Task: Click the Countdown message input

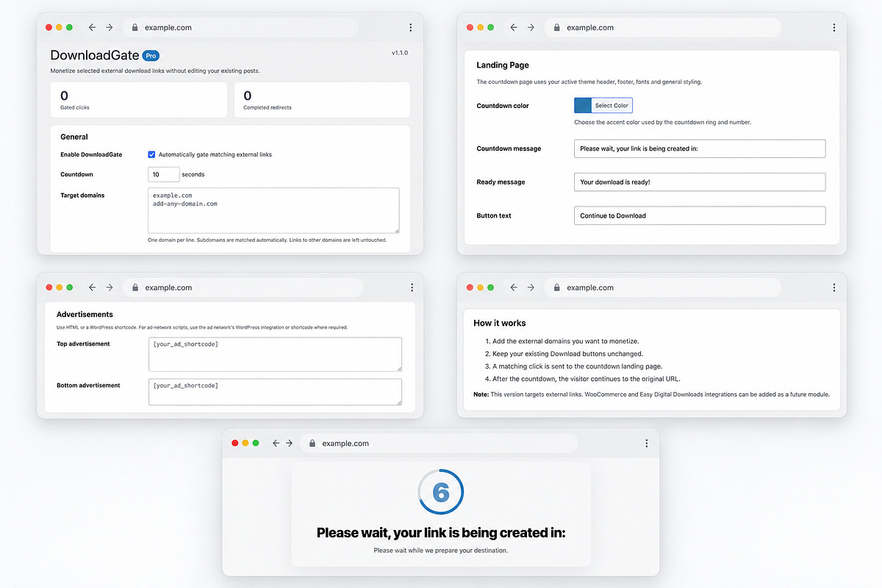Action: [700, 148]
